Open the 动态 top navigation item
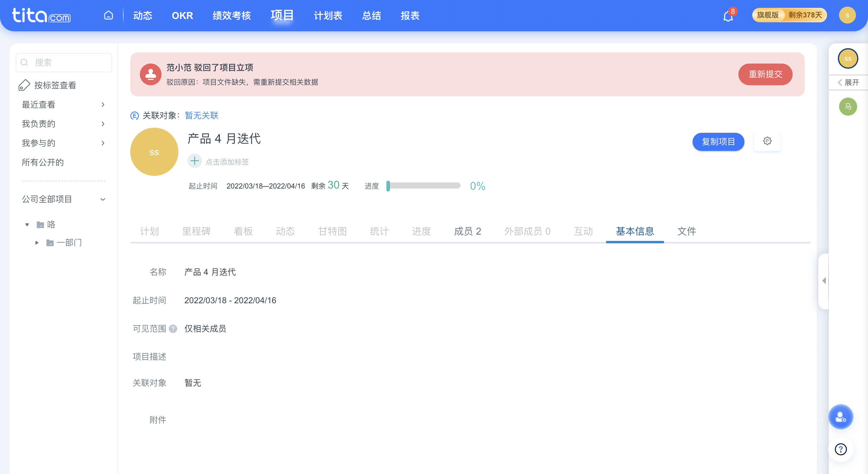This screenshot has width=868, height=474. [143, 15]
